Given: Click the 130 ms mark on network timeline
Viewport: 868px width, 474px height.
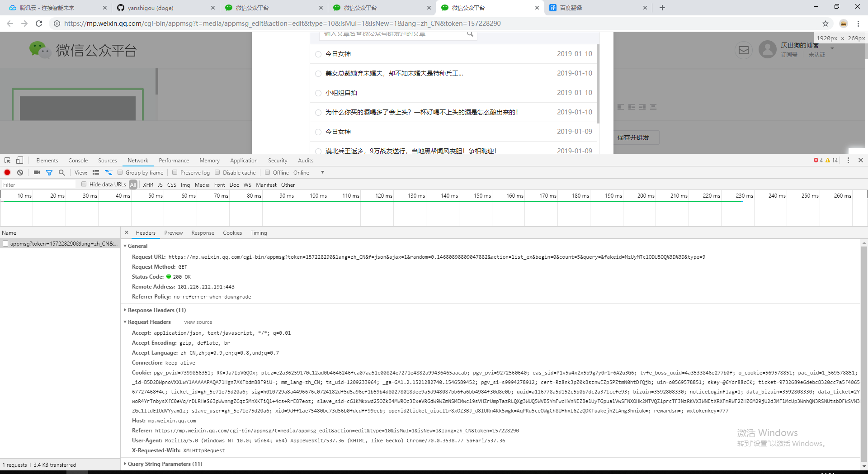Looking at the screenshot, I should [416, 196].
